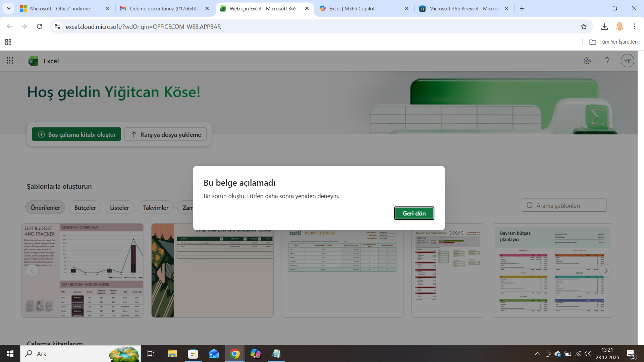Image resolution: width=644 pixels, height=362 pixels.
Task: Close the Web için Excel tab
Action: [307, 8]
